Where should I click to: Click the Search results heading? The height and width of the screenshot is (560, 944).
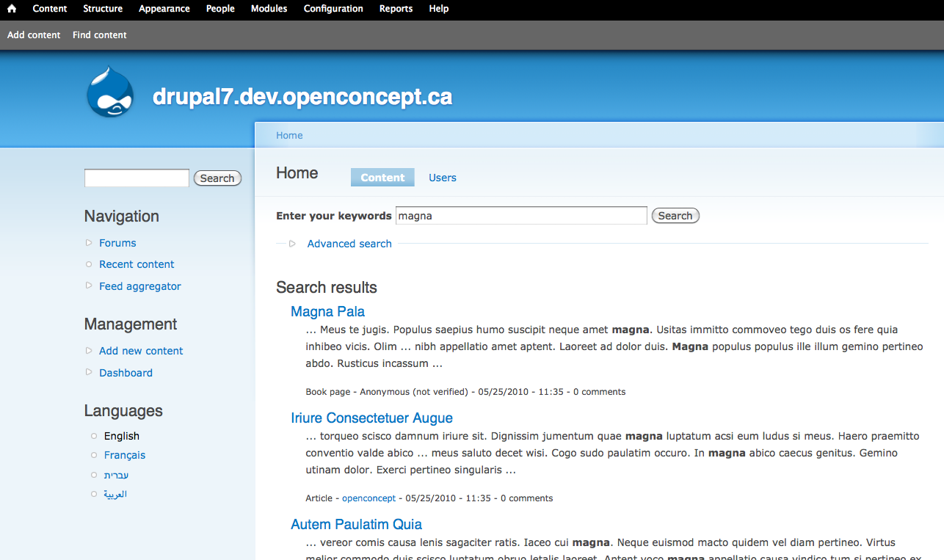pos(327,288)
